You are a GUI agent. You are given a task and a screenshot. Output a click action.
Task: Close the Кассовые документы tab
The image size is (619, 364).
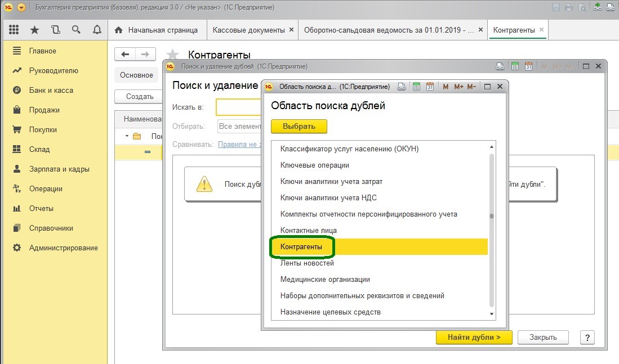[291, 30]
